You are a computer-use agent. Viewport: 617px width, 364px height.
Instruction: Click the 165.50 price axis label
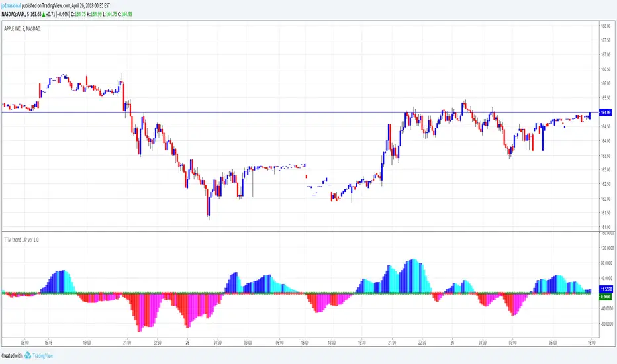click(606, 98)
